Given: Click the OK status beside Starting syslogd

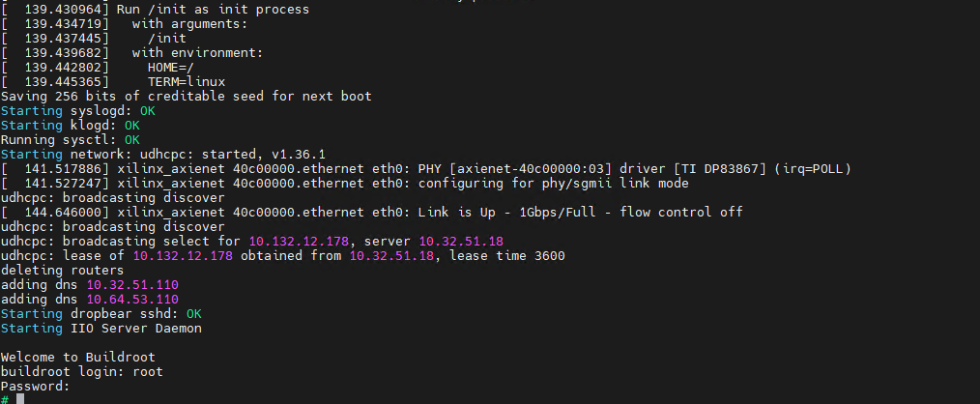Looking at the screenshot, I should [x=147, y=110].
